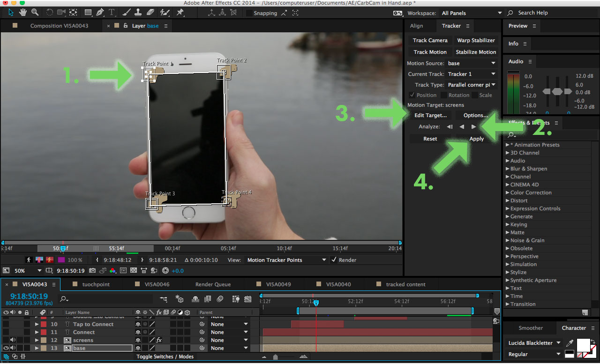This screenshot has height=364, width=600.
Task: Hide the base layer eye icon
Action: tap(6, 348)
